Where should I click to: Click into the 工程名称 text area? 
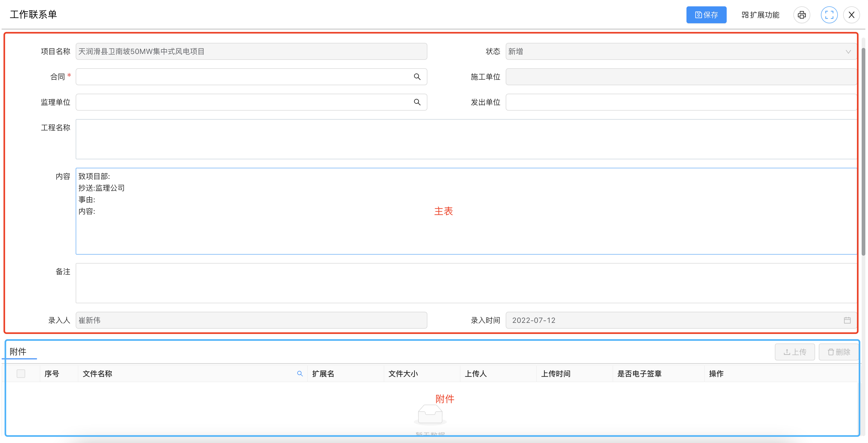466,139
